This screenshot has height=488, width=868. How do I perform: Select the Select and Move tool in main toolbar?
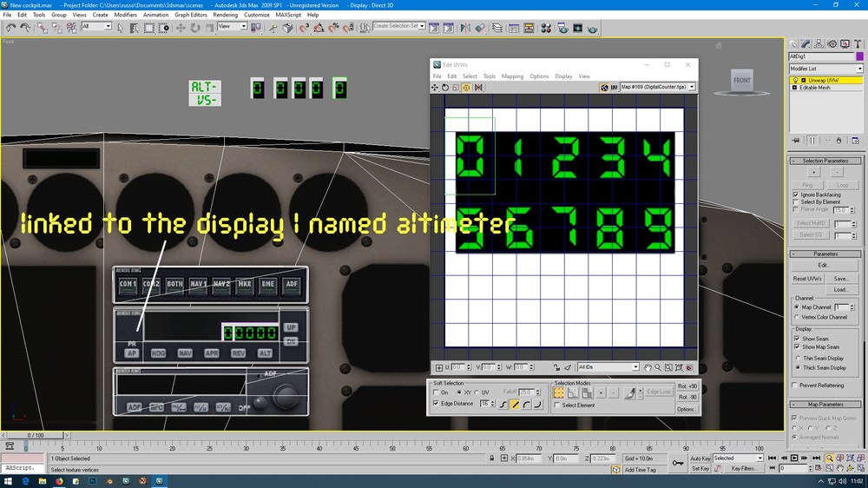pos(181,28)
